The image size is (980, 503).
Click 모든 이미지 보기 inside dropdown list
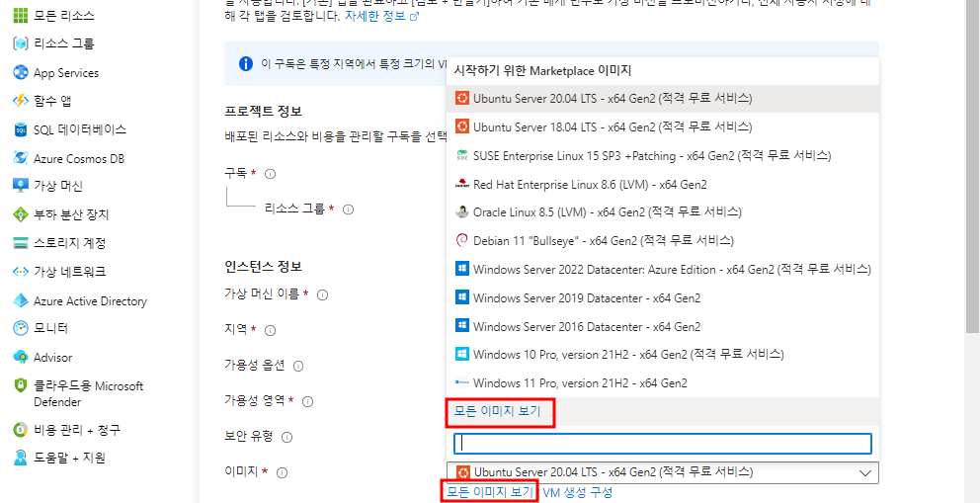pyautogui.click(x=498, y=411)
